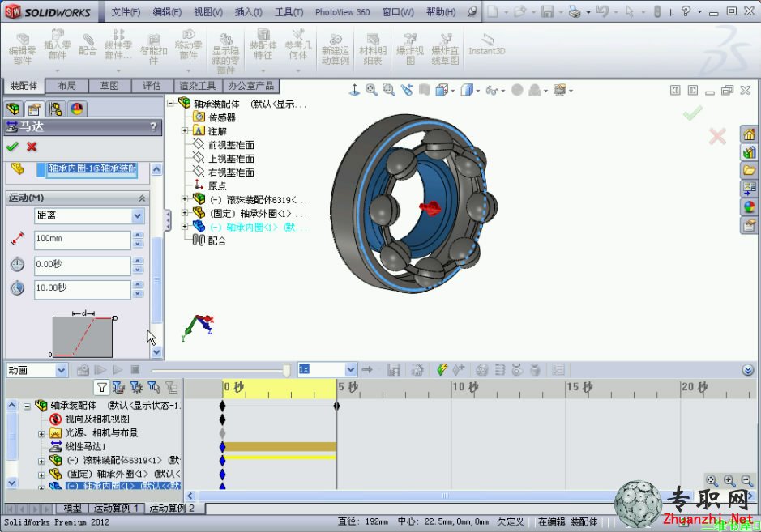
Task: Click the component field 轴承内圈-1@轴承装配
Action: click(92, 168)
